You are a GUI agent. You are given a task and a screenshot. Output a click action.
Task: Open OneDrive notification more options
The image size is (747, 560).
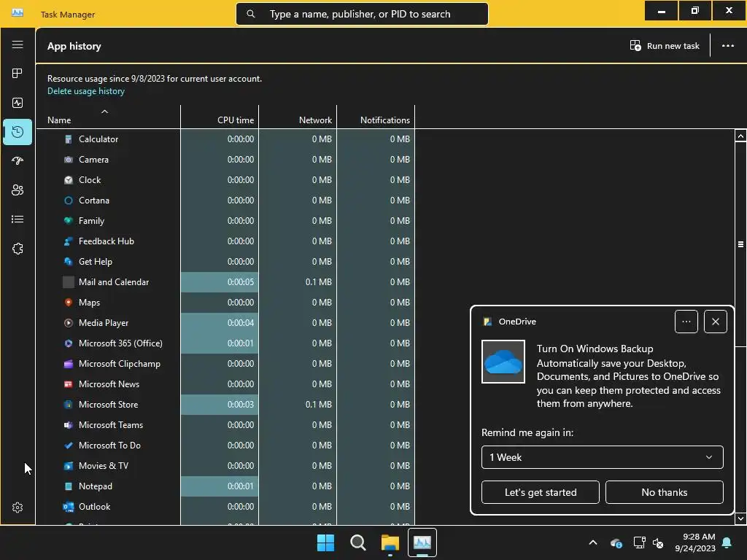pyautogui.click(x=686, y=322)
